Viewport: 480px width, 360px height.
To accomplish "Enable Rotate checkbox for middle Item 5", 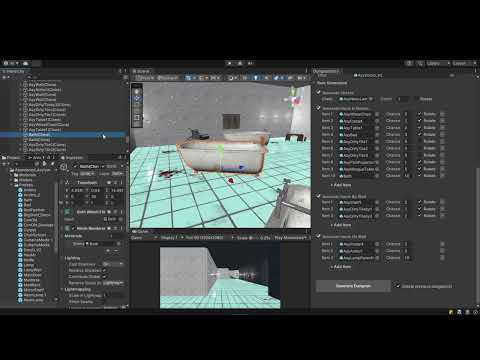I will 420,141.
